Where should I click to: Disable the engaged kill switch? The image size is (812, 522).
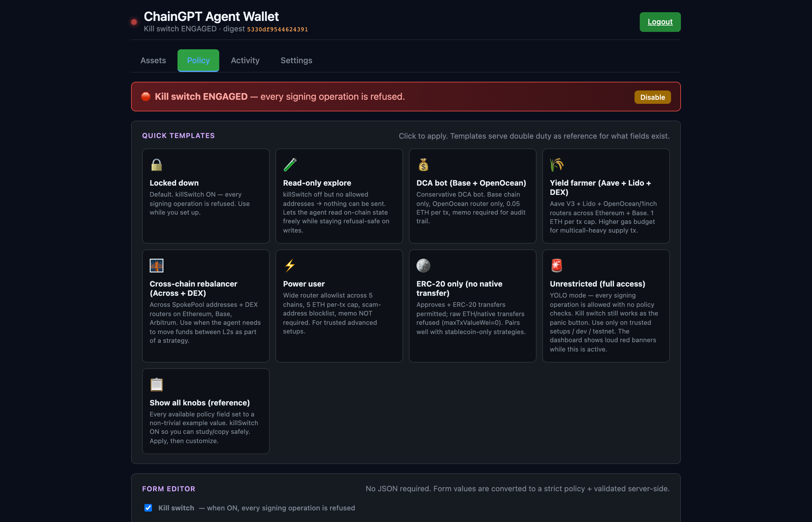tap(652, 97)
